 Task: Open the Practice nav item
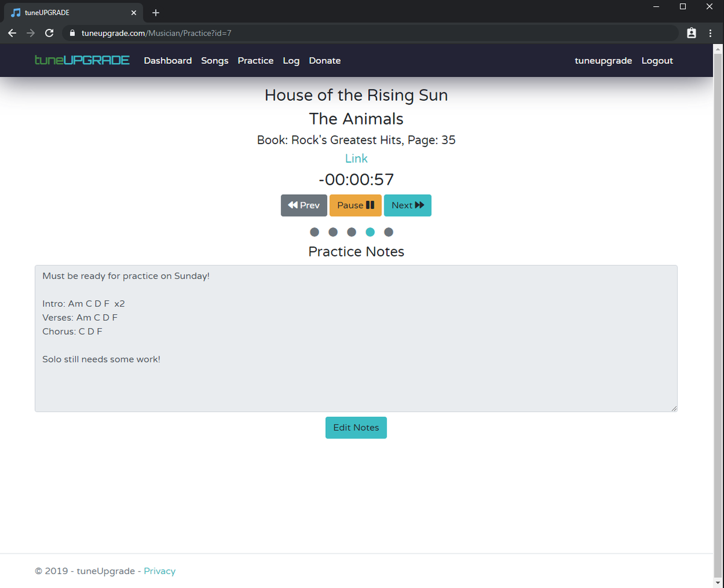tap(255, 61)
